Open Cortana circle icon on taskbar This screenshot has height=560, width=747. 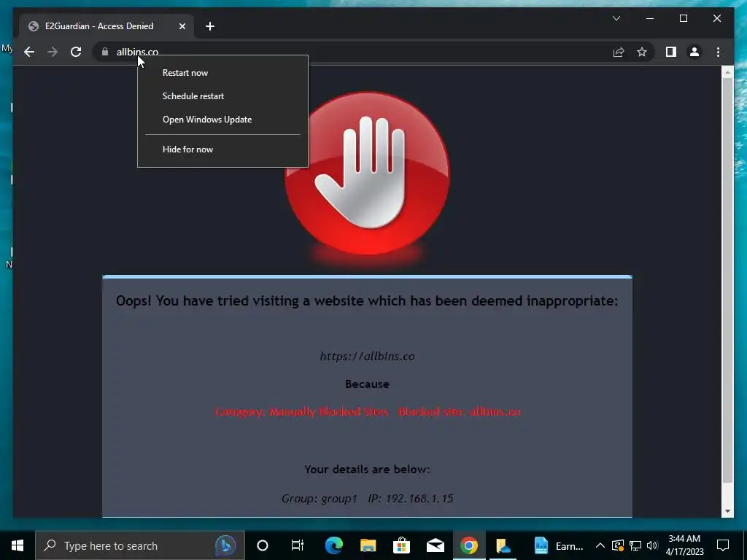tap(263, 545)
